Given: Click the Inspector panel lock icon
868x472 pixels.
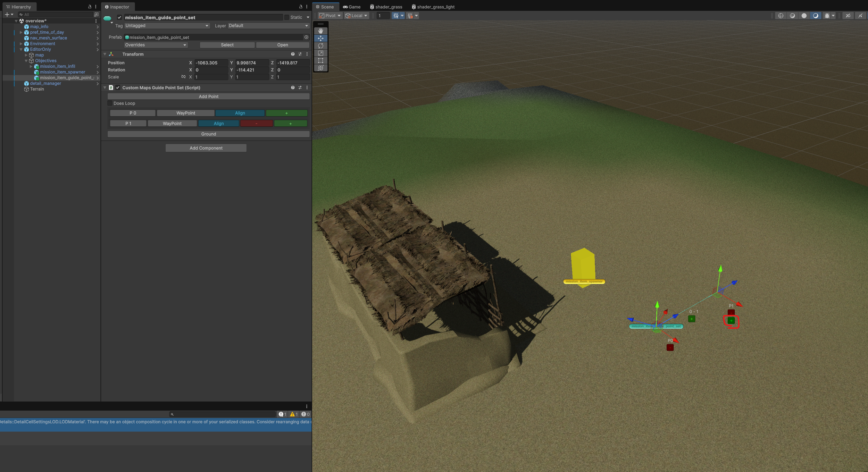Looking at the screenshot, I should pos(301,7).
